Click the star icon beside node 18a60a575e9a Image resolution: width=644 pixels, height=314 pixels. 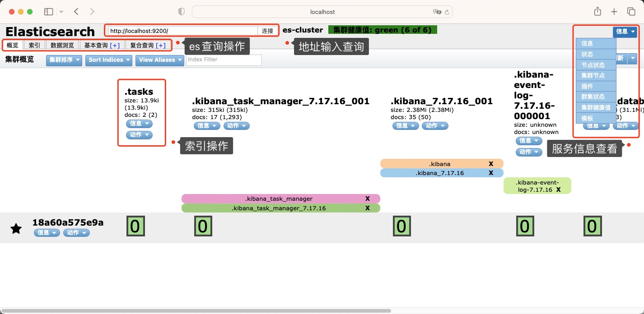pyautogui.click(x=16, y=229)
